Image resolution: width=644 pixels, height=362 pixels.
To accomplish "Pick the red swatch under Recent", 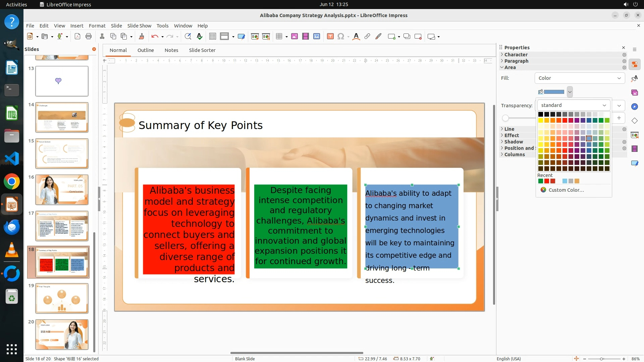I will point(547,181).
